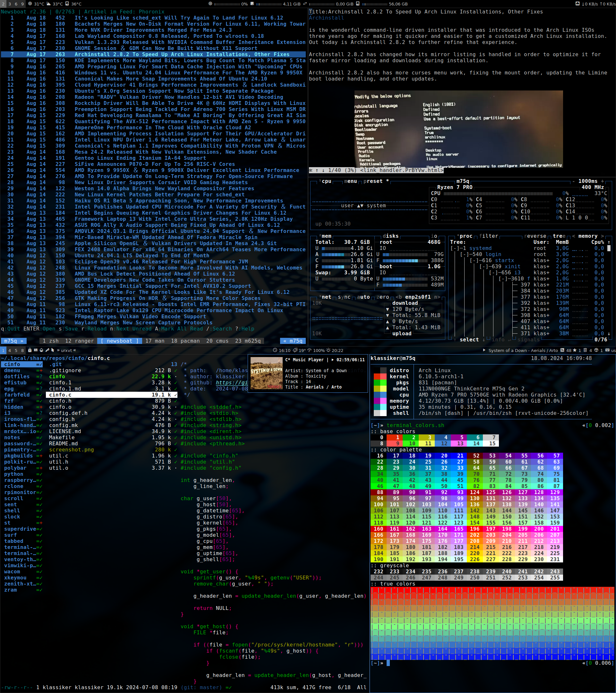Collapse the startx process tree node
The height and width of the screenshot is (693, 616).
pos(474,261)
